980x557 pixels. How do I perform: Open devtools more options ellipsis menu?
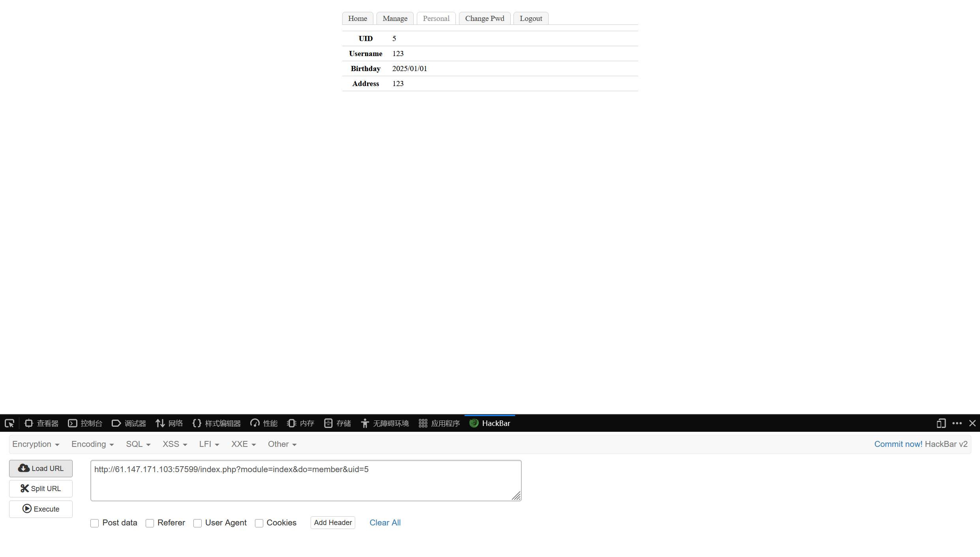957,423
